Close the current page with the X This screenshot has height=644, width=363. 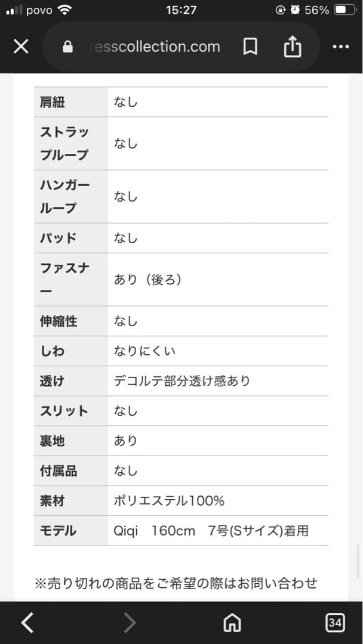(20, 46)
